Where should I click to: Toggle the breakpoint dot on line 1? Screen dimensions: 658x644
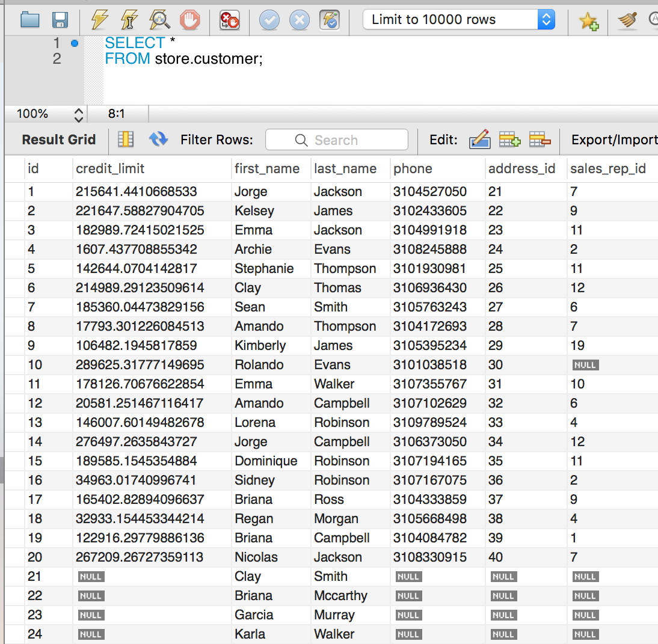click(x=75, y=43)
